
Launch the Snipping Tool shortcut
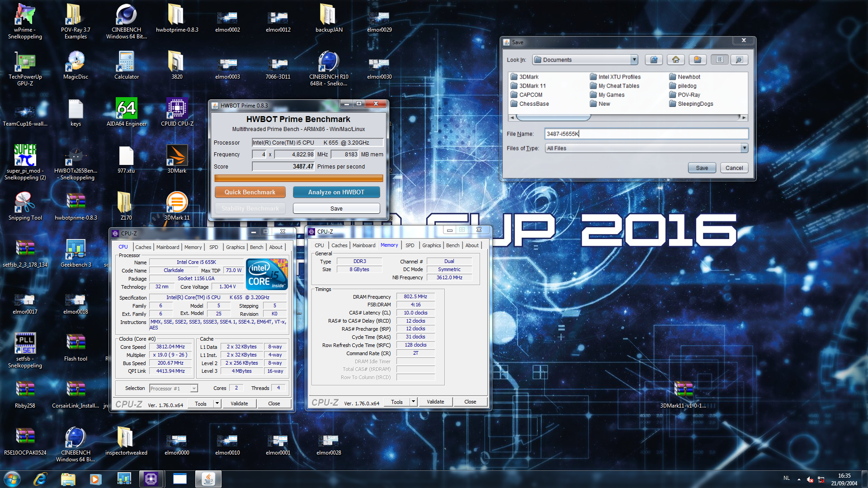coord(25,206)
